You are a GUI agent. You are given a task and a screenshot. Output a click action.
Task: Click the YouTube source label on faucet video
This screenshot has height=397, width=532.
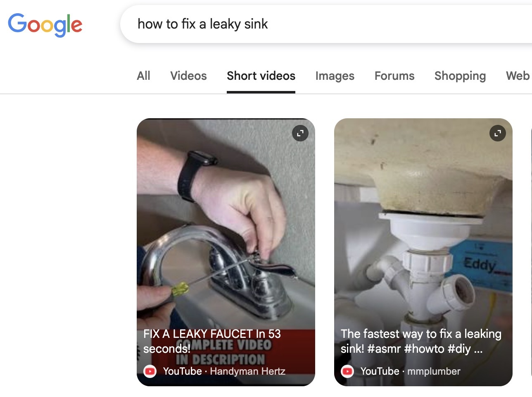point(182,371)
